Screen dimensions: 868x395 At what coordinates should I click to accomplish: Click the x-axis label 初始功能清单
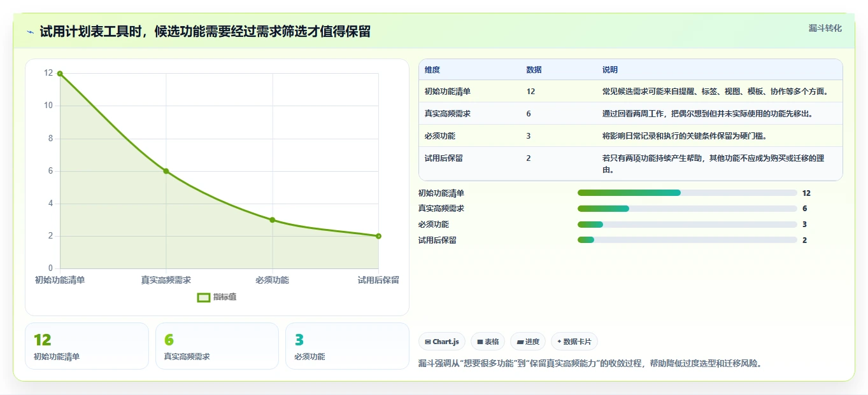tap(60, 280)
